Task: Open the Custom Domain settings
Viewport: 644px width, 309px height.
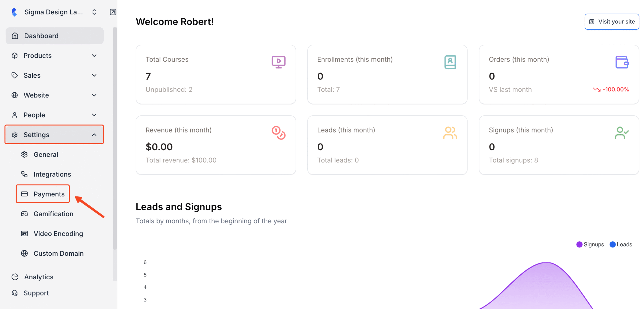Action: (58, 253)
